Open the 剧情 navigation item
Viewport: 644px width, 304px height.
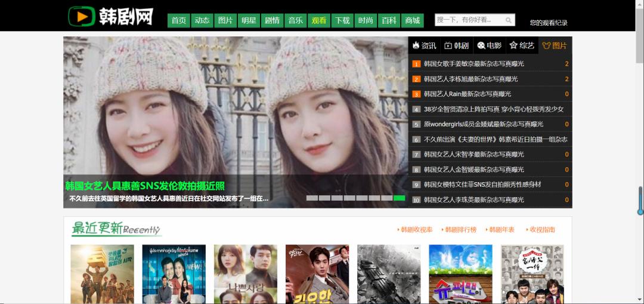click(x=273, y=20)
